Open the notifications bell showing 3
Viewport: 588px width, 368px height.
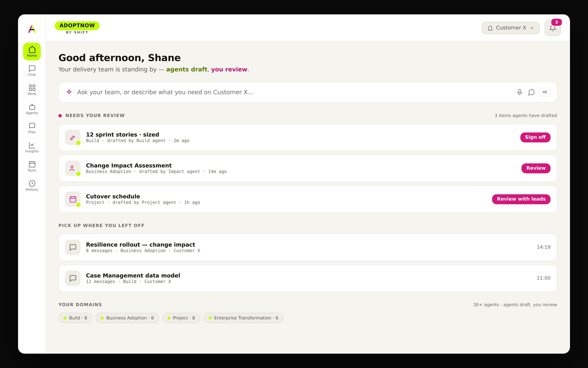pos(553,28)
